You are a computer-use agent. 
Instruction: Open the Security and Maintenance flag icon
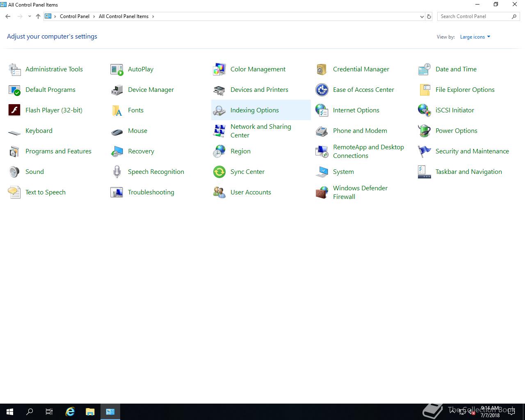pyautogui.click(x=425, y=151)
